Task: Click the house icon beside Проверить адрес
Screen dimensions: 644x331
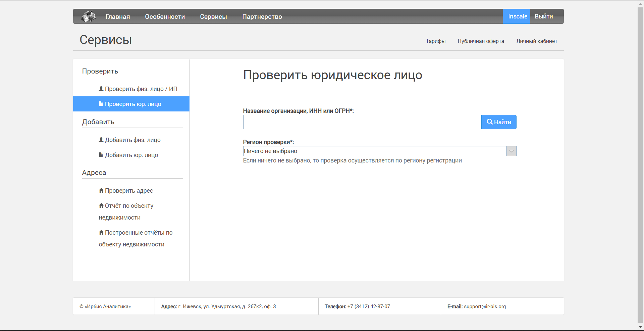Action: (x=101, y=190)
